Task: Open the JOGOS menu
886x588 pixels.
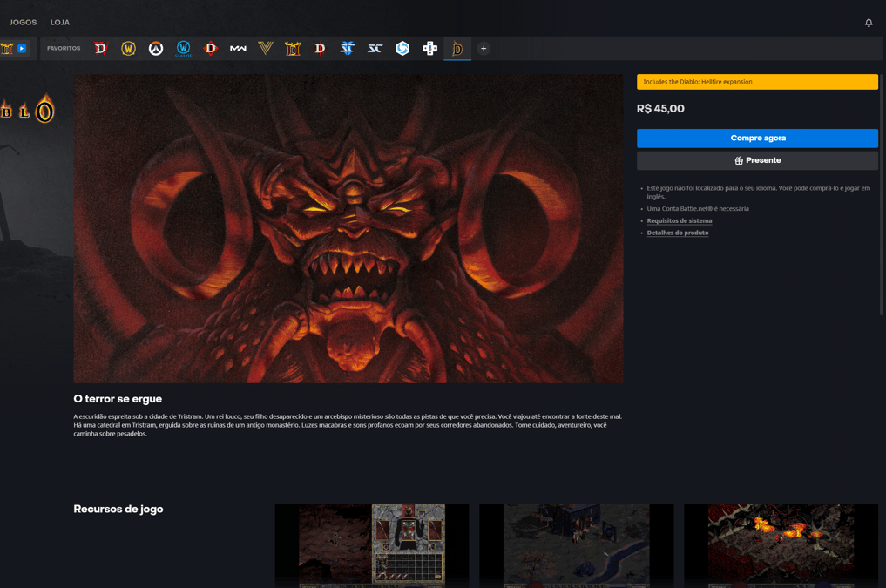Action: (24, 23)
